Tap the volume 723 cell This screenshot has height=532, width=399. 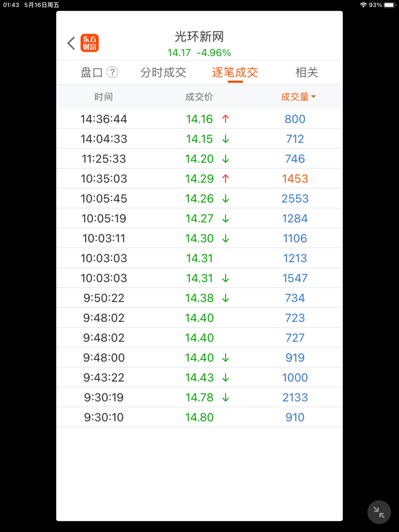point(295,318)
